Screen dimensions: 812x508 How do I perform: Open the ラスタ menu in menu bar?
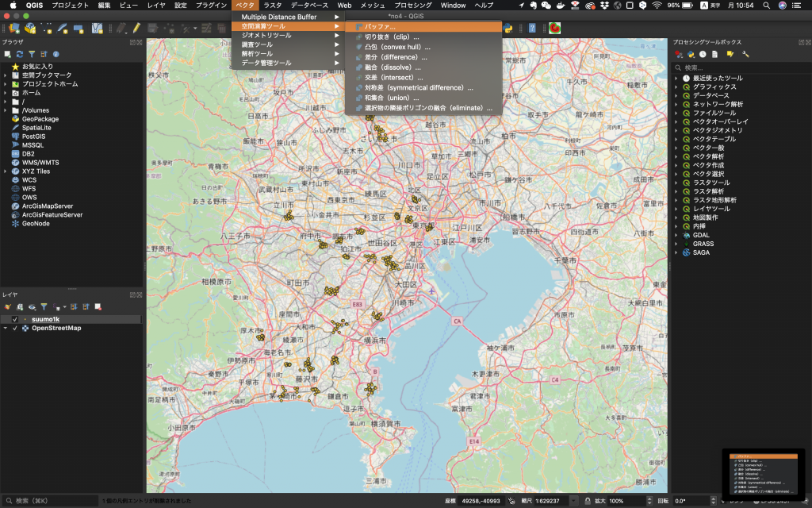tap(273, 6)
